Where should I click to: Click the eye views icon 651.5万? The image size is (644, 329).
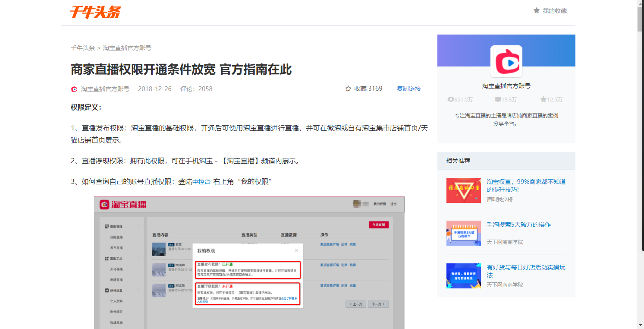[x=451, y=99]
